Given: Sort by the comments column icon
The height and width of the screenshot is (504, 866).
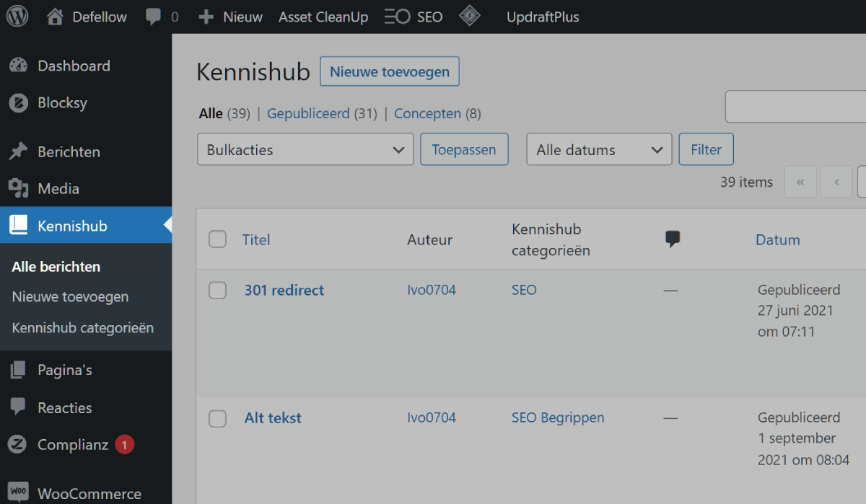Looking at the screenshot, I should [673, 239].
